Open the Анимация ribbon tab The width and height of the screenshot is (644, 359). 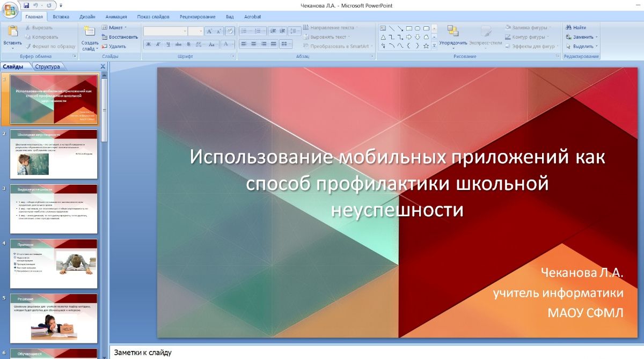pyautogui.click(x=116, y=17)
